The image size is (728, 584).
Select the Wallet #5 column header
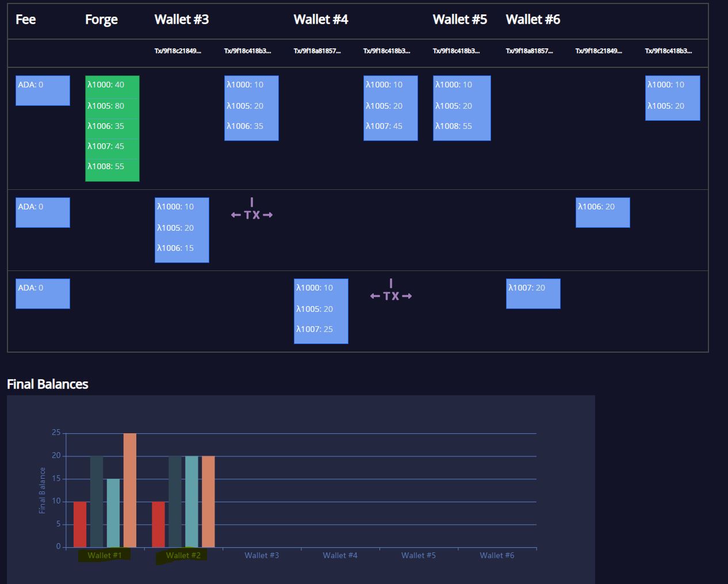pos(459,19)
